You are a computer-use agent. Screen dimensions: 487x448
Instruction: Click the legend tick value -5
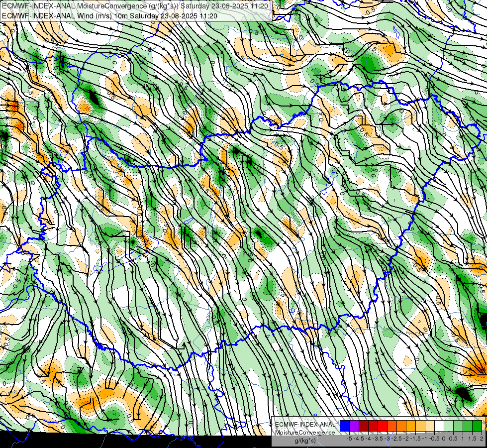click(x=349, y=439)
